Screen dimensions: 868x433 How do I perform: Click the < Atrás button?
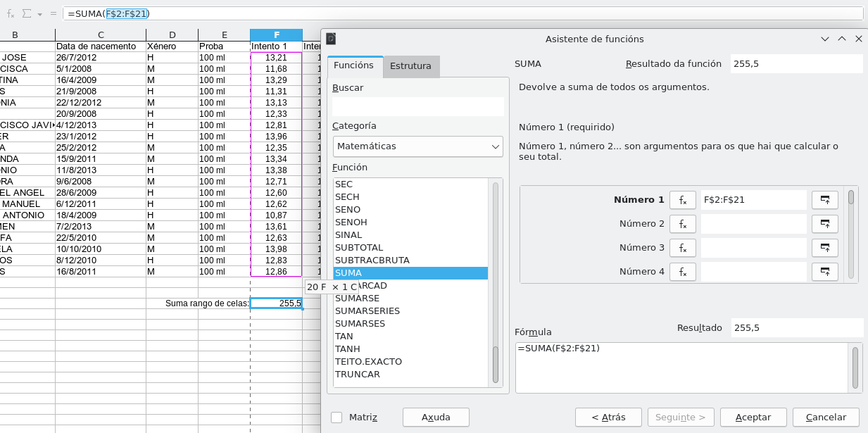[x=608, y=417]
